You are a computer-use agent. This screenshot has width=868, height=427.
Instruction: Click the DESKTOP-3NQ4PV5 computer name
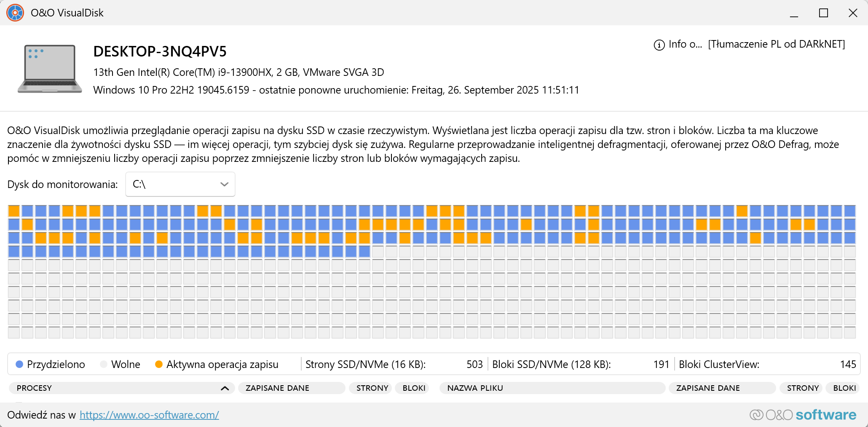(x=160, y=51)
